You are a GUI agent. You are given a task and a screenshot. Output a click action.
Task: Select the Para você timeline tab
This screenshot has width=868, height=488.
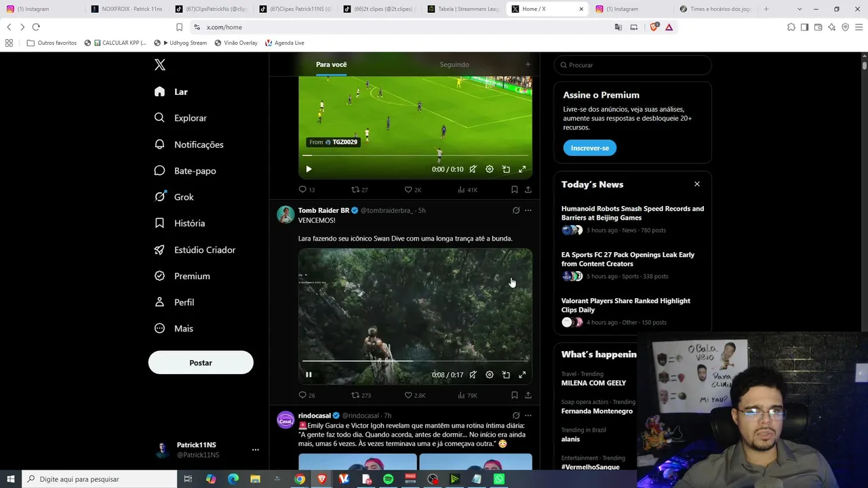pyautogui.click(x=332, y=64)
